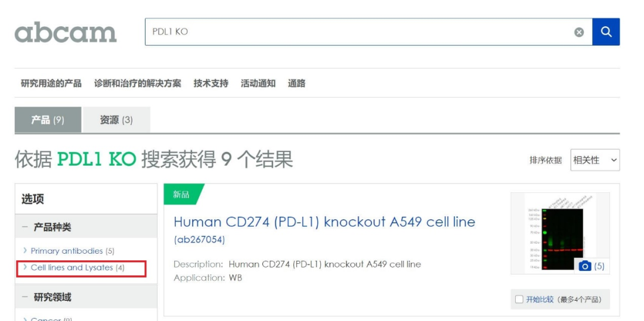Open 活动通知 menu
The width and height of the screenshot is (644, 321).
pos(258,83)
